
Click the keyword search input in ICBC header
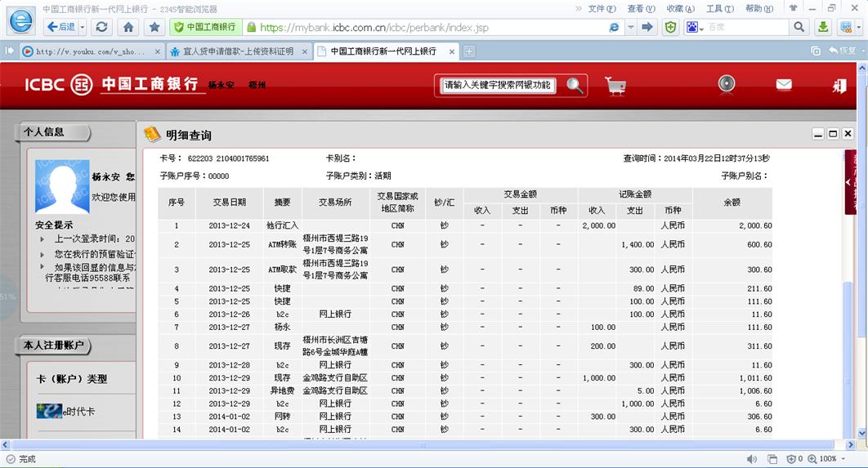[498, 86]
